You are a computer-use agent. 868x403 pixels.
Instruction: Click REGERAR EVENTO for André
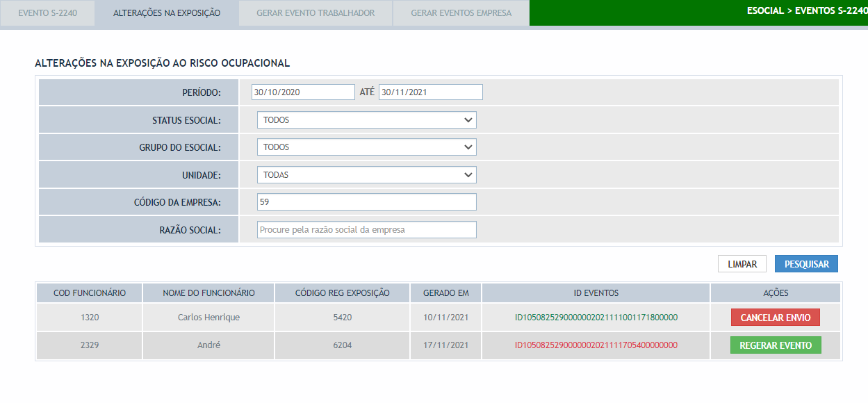pos(776,345)
